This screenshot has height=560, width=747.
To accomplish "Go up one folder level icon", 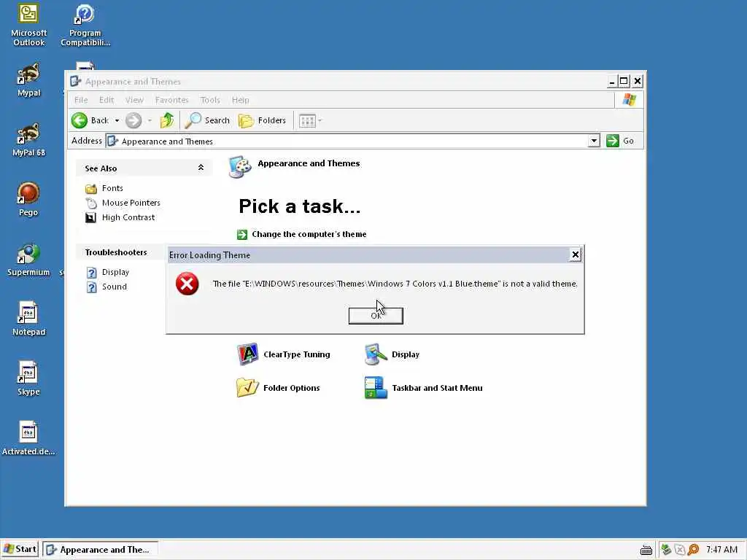I will pos(167,120).
